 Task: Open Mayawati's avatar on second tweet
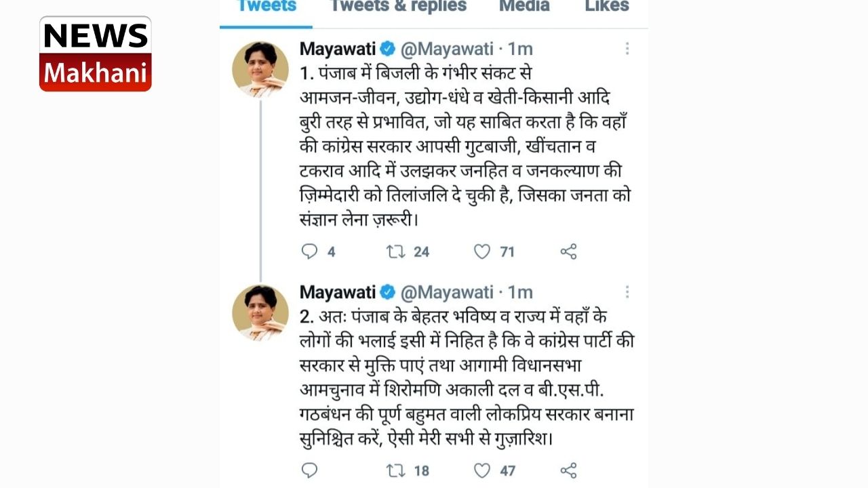(260, 313)
